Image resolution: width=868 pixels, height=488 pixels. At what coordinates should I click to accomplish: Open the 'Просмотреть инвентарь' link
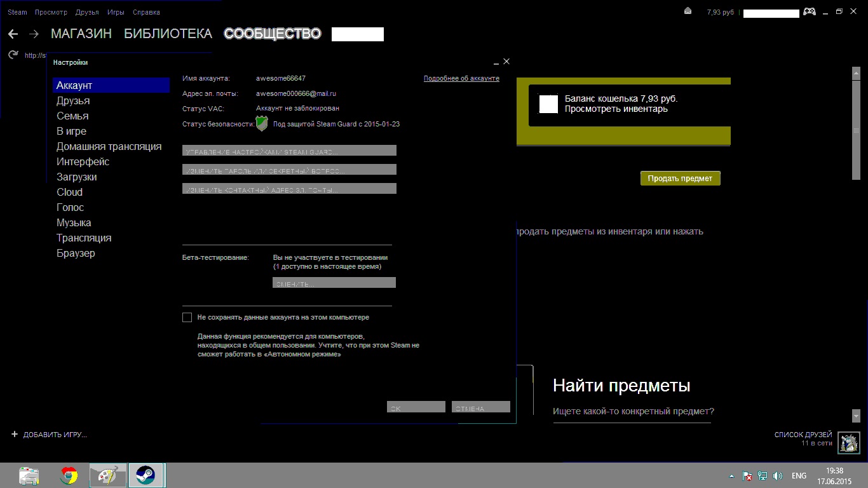click(x=616, y=109)
